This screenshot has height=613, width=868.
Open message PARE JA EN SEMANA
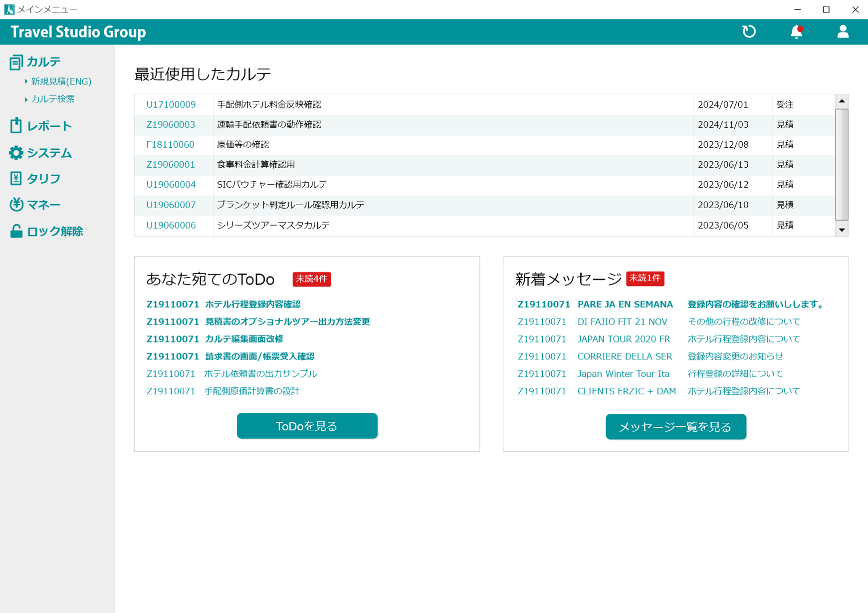tap(625, 305)
